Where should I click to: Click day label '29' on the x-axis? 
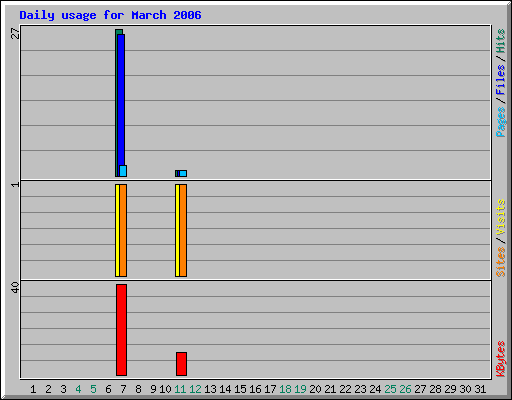[x=450, y=389]
